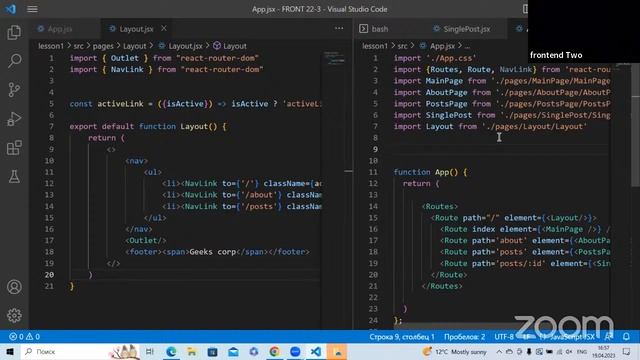This screenshot has width=640, height=360.
Task: Click the lesson1 breadcrumb in the right editor
Action: coord(375,46)
